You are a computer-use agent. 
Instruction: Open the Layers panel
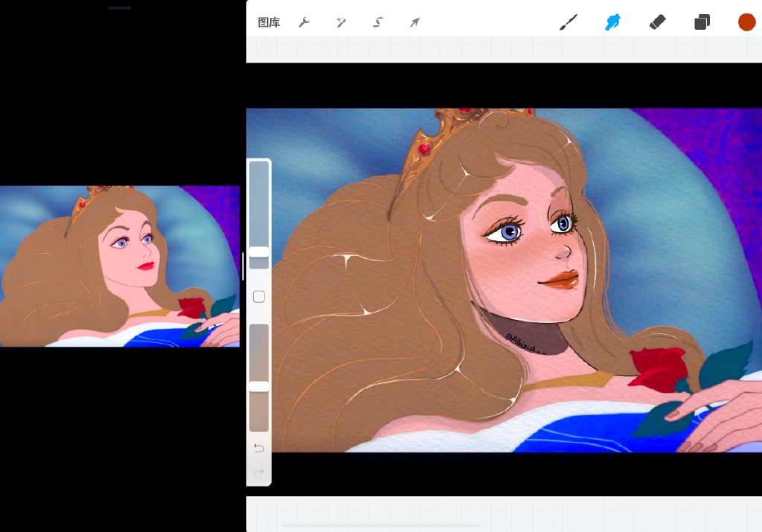tap(702, 22)
